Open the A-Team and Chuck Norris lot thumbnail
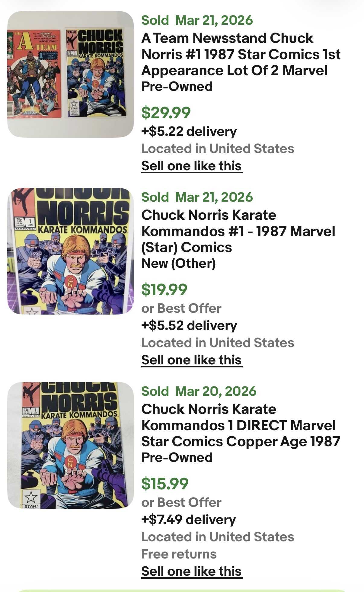The image size is (364, 592). pos(70,74)
